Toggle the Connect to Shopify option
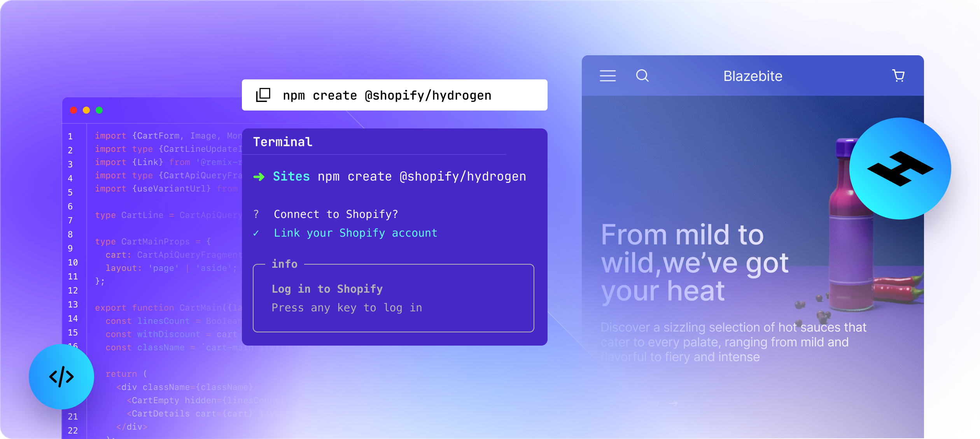 pos(260,214)
